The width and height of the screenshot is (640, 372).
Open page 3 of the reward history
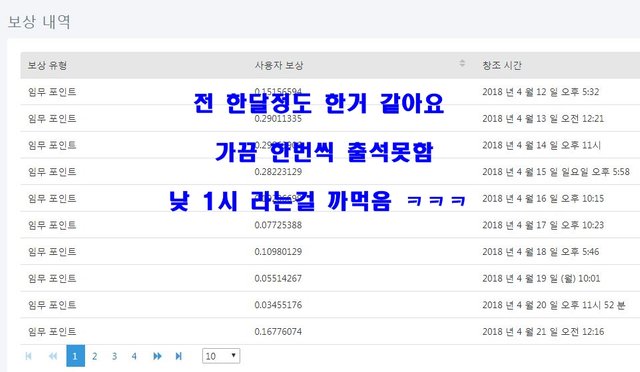click(x=114, y=356)
